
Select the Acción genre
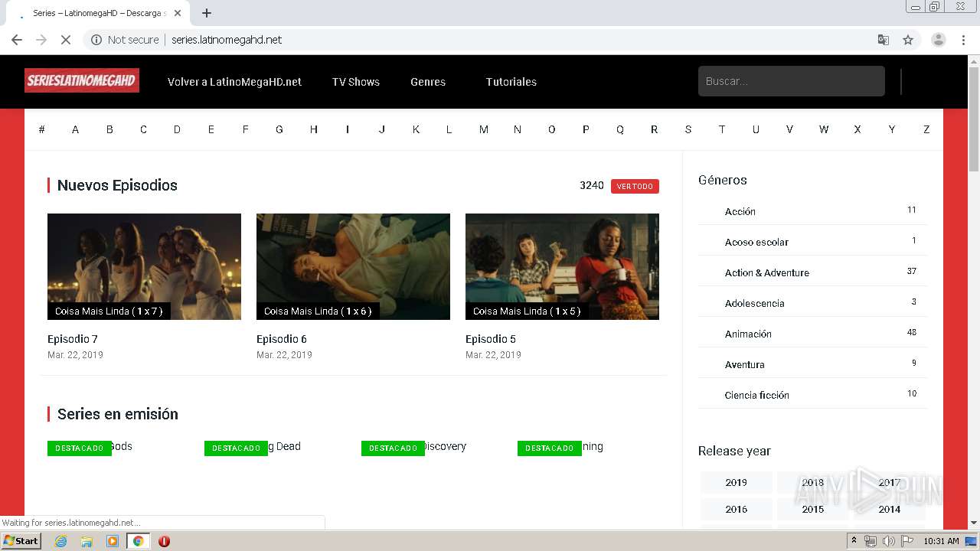tap(740, 211)
